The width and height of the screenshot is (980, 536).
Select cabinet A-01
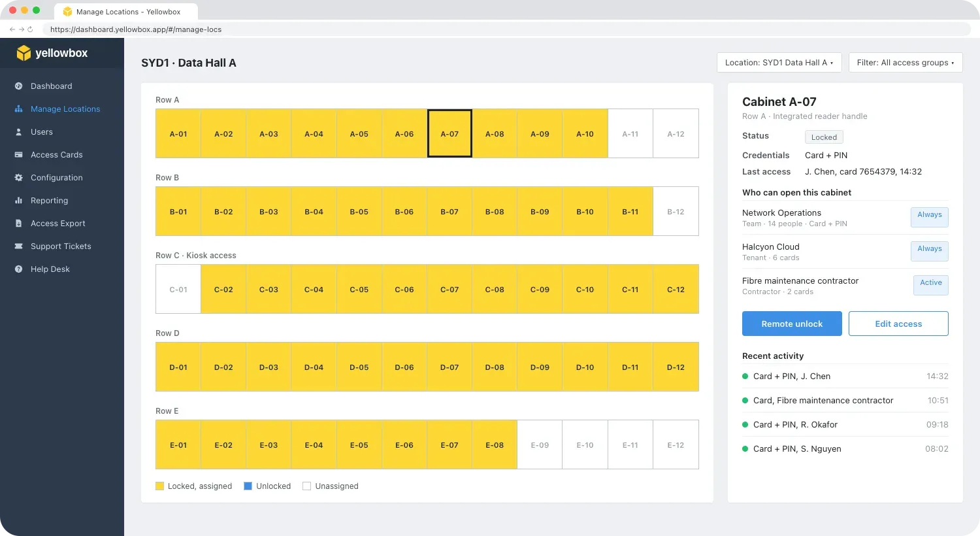[x=178, y=133]
